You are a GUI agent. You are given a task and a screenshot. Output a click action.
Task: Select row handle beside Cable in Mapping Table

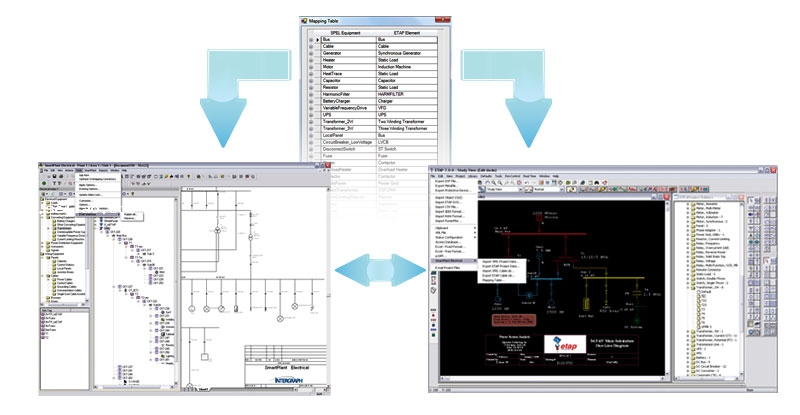tap(311, 46)
